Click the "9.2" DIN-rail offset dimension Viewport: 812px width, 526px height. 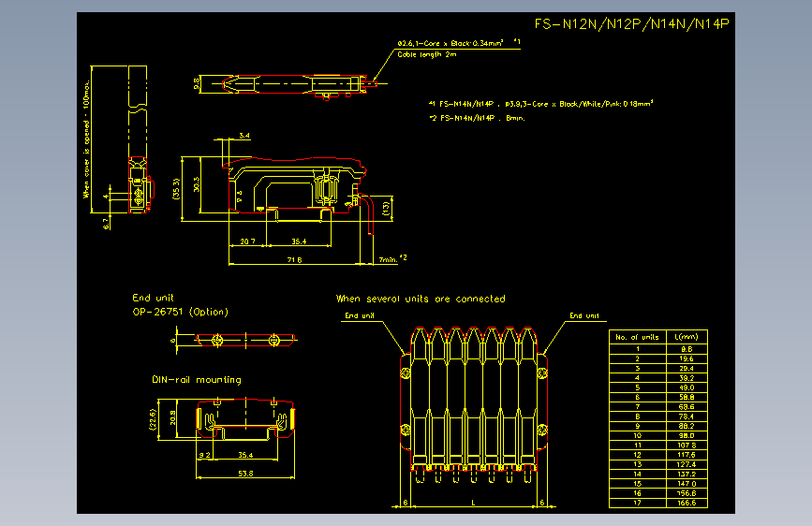click(205, 455)
